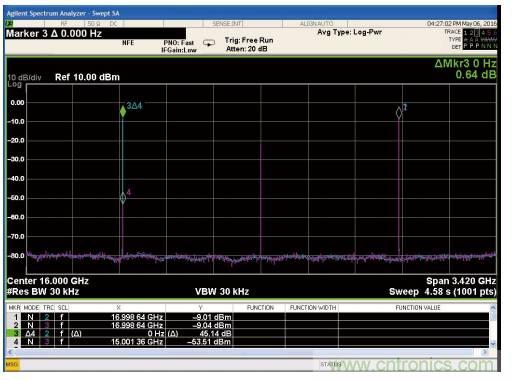Image resolution: width=513 pixels, height=380 pixels.
Task: Select trace 1 indicator in the TRACE panel
Action: click(x=466, y=32)
